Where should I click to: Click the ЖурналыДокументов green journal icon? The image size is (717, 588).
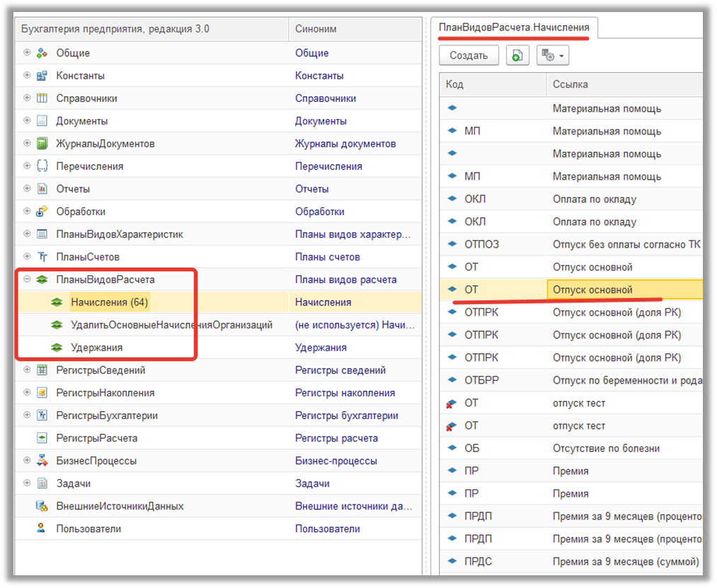tap(42, 144)
